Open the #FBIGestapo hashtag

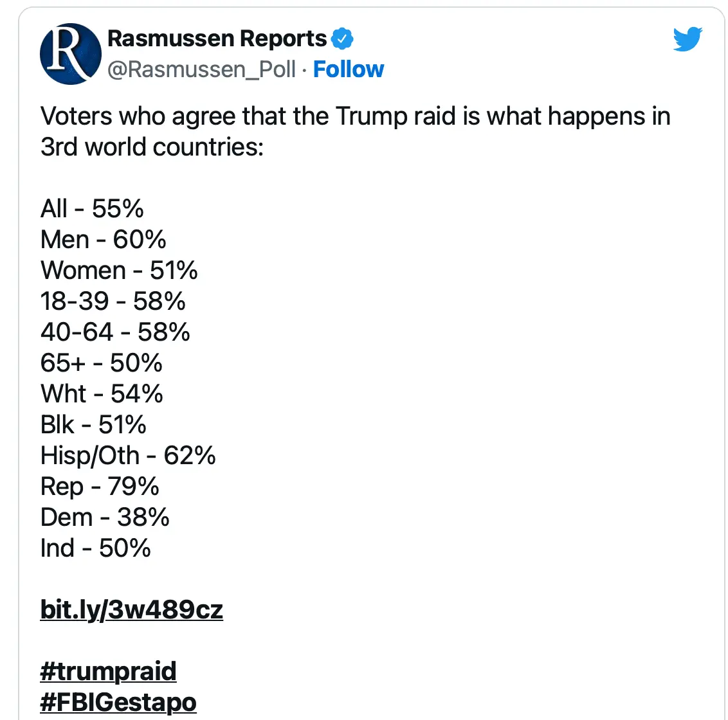(x=118, y=701)
